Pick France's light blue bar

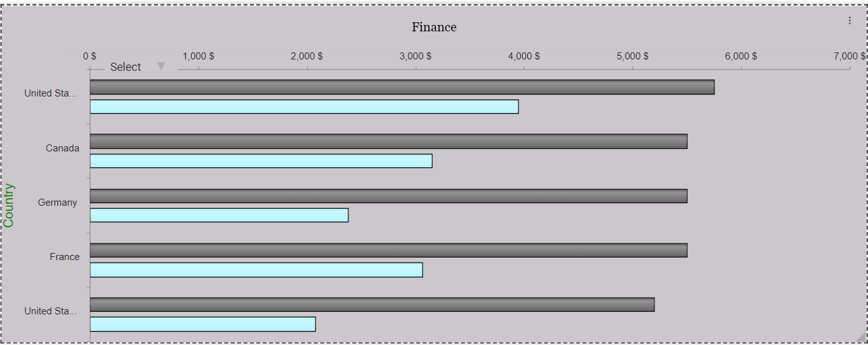pyautogui.click(x=256, y=270)
